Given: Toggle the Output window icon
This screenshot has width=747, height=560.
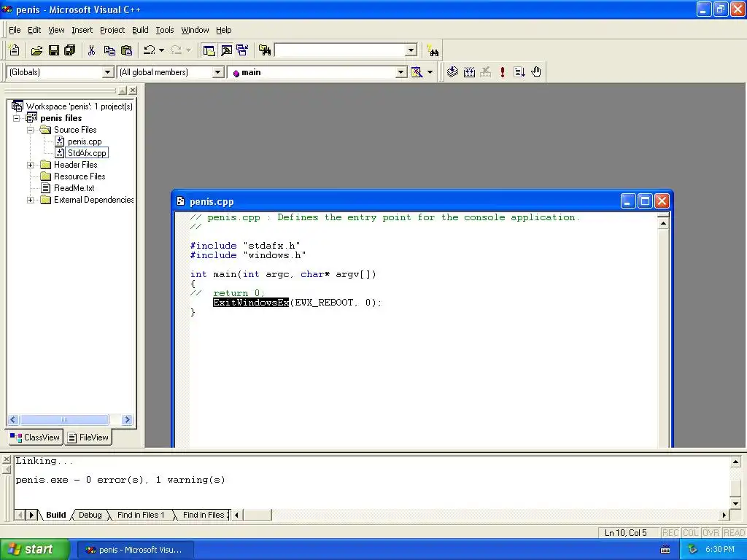Looking at the screenshot, I should (x=226, y=50).
